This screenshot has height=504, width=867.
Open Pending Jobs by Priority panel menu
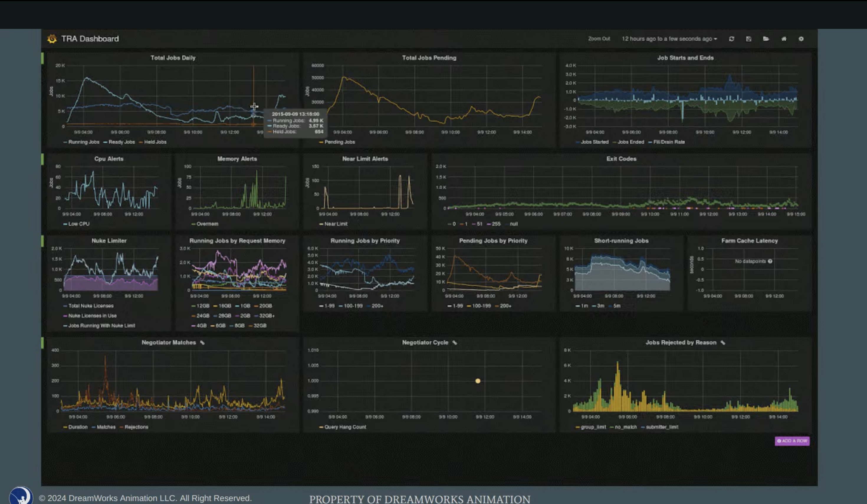click(493, 241)
